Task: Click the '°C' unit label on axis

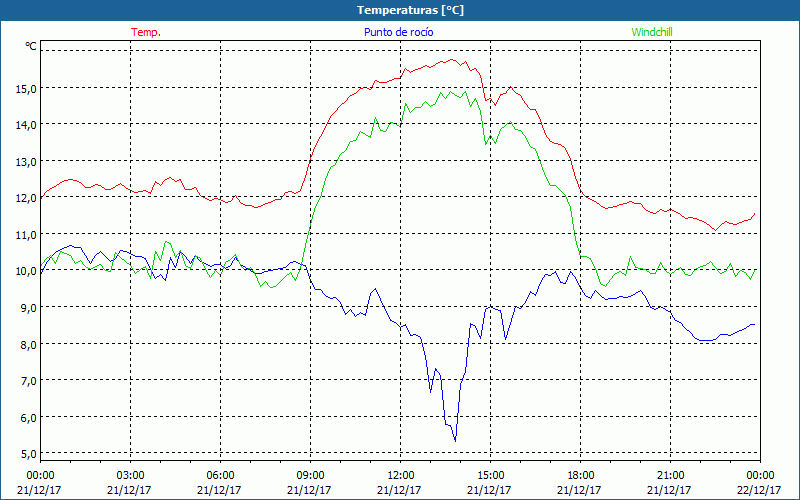Action: pyautogui.click(x=31, y=46)
